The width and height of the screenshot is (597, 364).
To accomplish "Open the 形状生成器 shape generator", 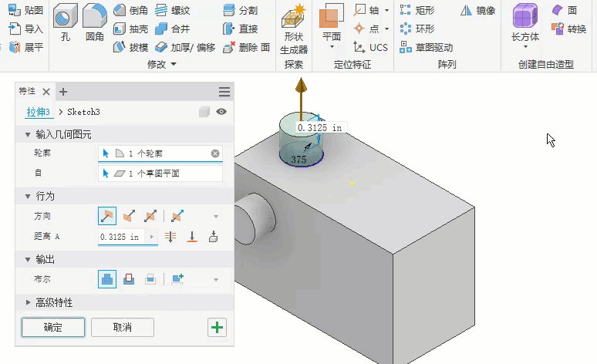I will point(294,29).
